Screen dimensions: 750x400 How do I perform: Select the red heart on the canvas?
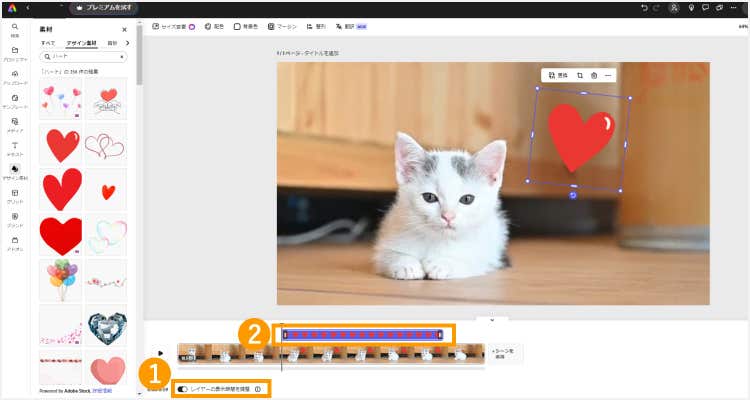coord(581,137)
